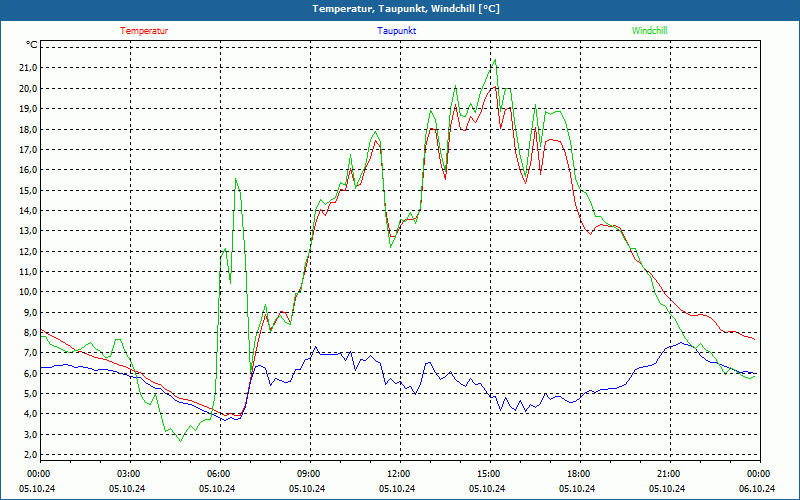
Task: Click the '05.10.24' date beneath 09:00
Action: click(x=307, y=488)
